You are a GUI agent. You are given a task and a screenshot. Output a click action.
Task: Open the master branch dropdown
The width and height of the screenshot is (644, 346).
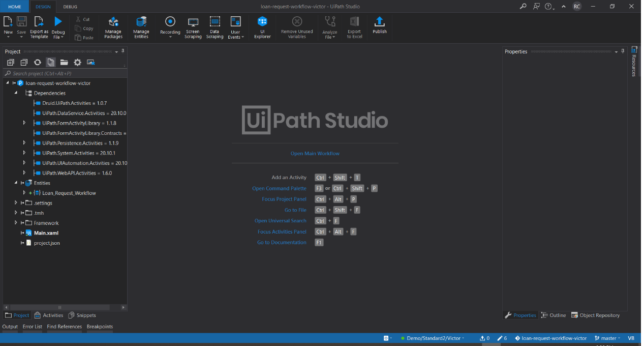point(608,338)
